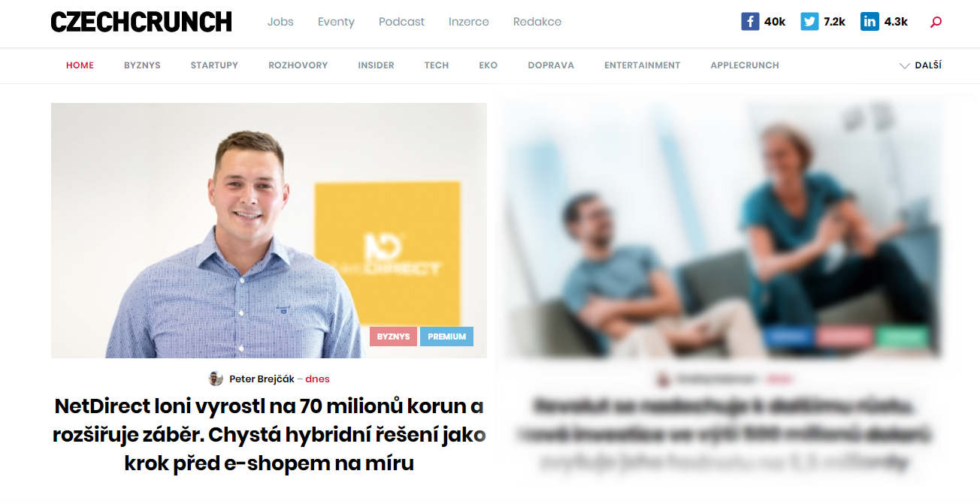Image resolution: width=980 pixels, height=504 pixels.
Task: Switch to the AppleCrunch tab
Action: pyautogui.click(x=745, y=65)
